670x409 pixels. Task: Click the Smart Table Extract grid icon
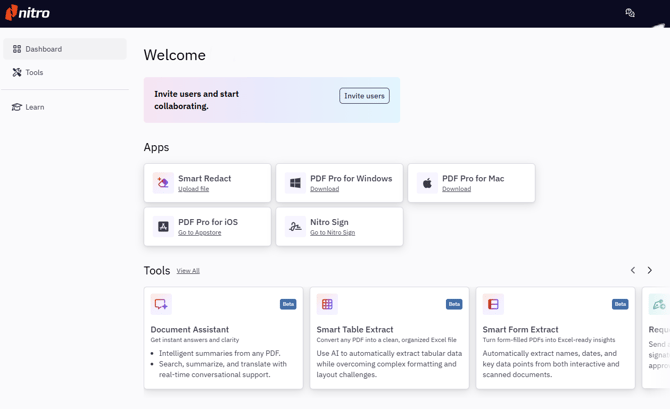coord(327,304)
